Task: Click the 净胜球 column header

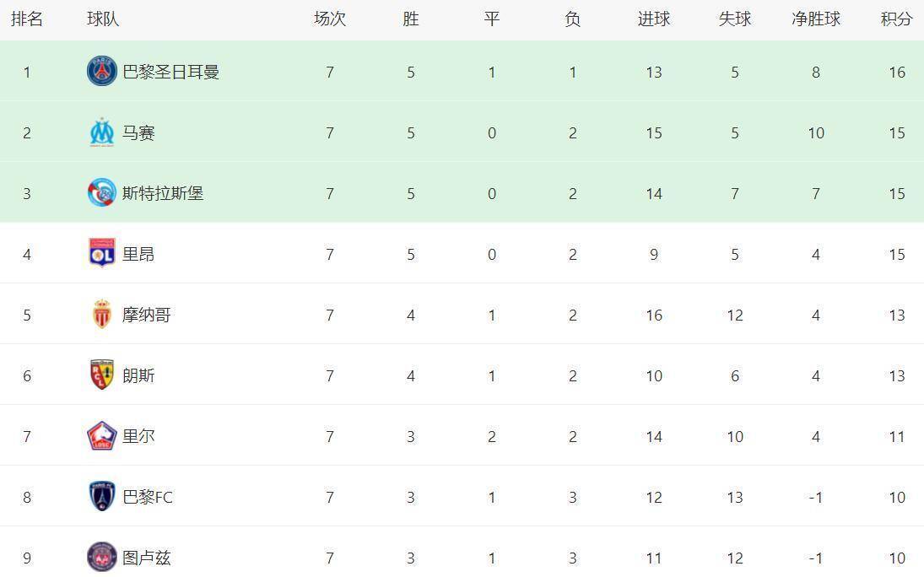Action: [x=815, y=19]
